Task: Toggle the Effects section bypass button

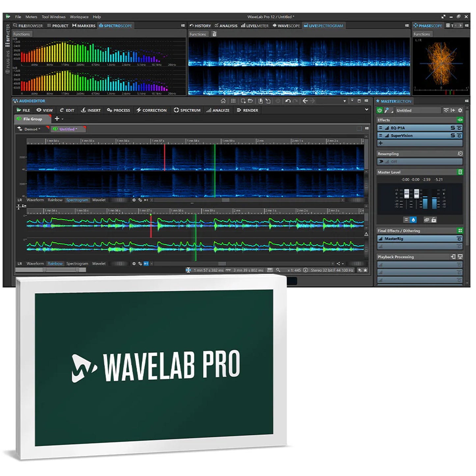Action: pos(460,120)
